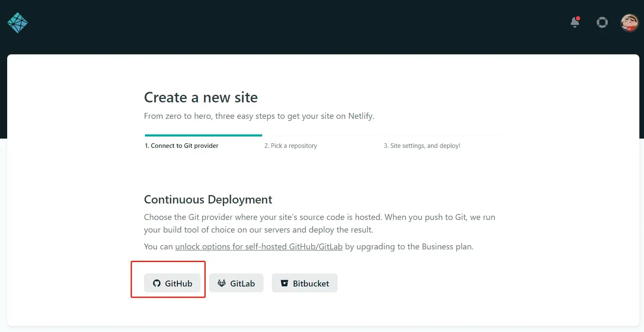
Task: Click the Continuous Deployment heading
Action: 208,199
